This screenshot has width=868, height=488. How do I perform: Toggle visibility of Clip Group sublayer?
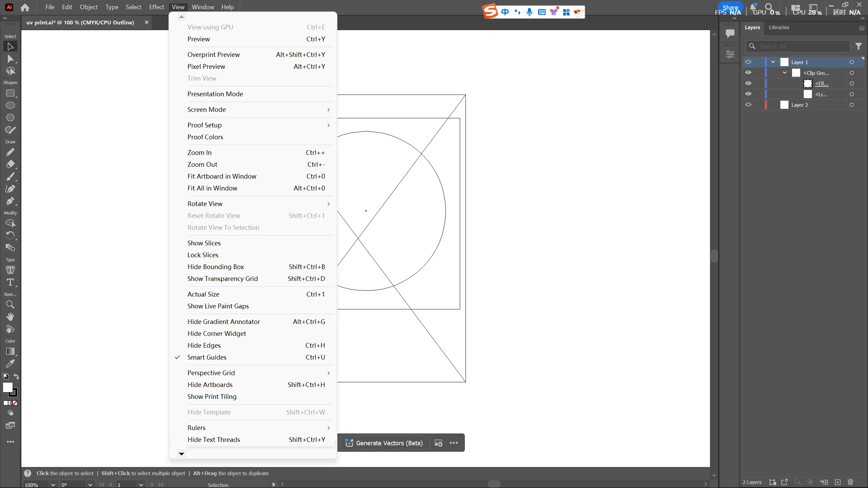(748, 73)
